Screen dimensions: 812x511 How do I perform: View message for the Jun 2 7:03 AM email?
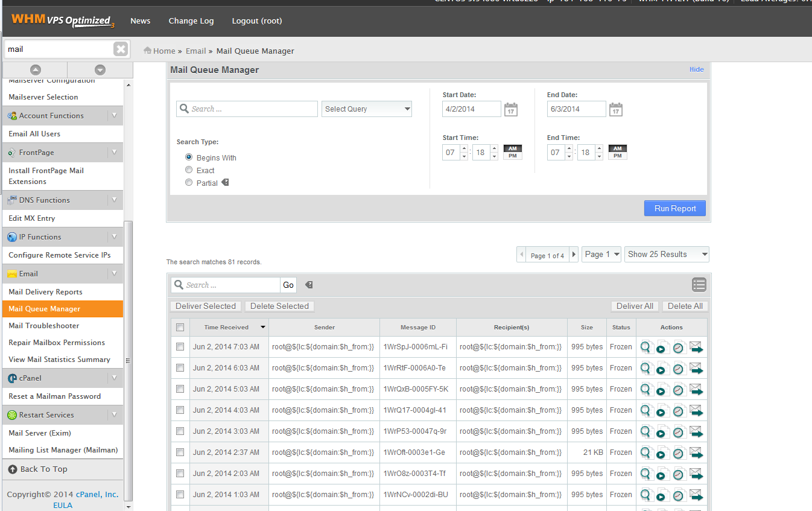point(647,348)
